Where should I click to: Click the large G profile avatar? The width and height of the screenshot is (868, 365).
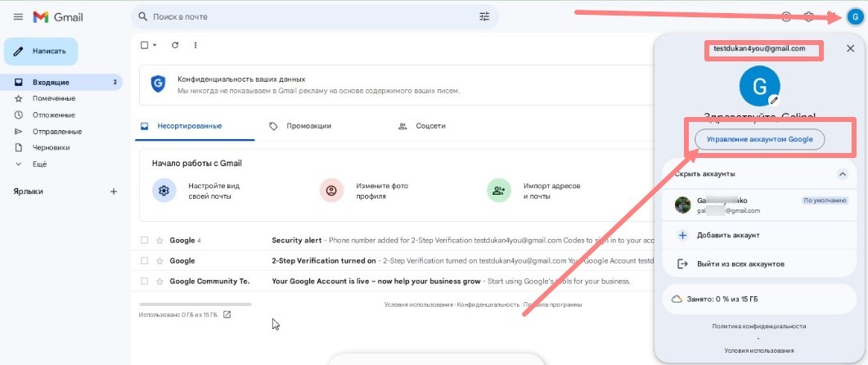tap(759, 87)
